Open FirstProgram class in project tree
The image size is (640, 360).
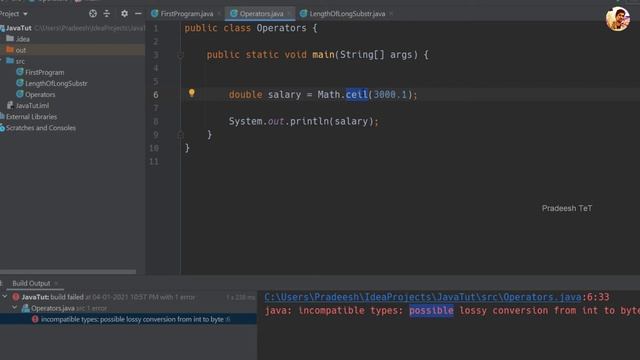click(44, 72)
